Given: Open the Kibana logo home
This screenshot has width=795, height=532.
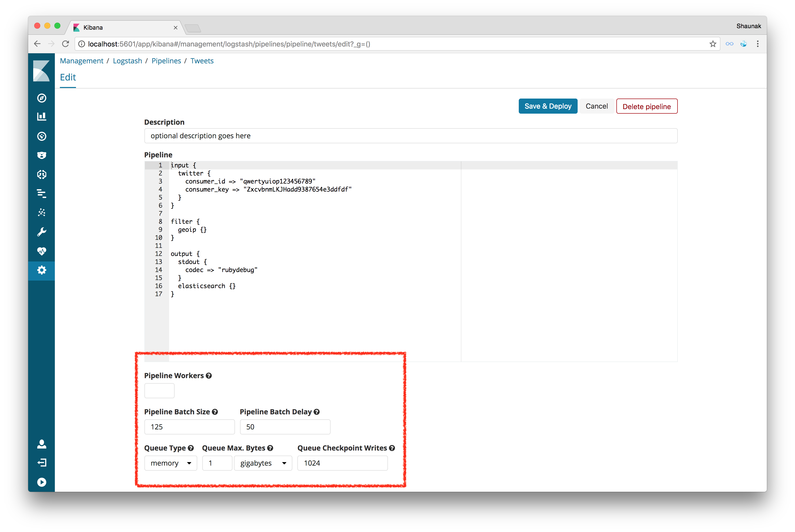Looking at the screenshot, I should click(42, 71).
